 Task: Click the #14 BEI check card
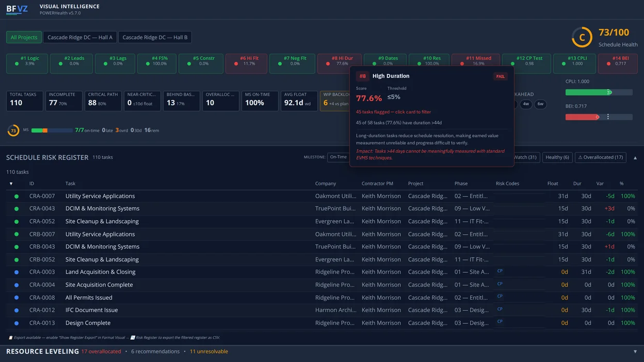(618, 63)
